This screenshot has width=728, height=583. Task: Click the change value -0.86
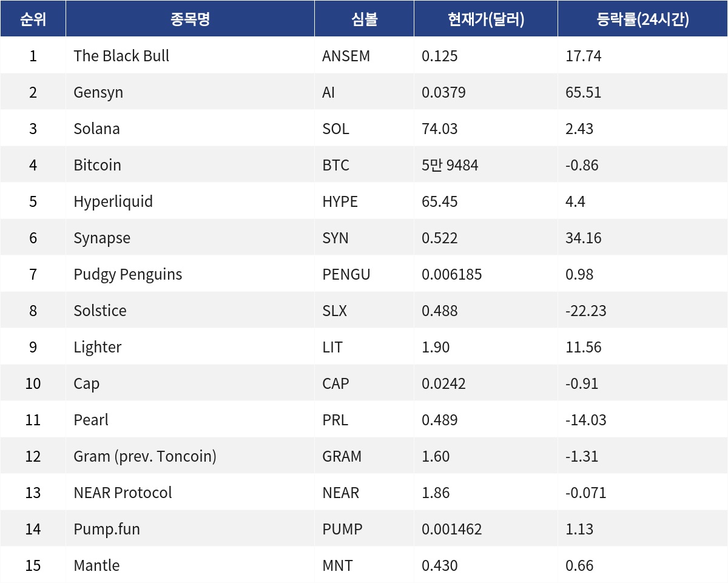[x=582, y=165]
